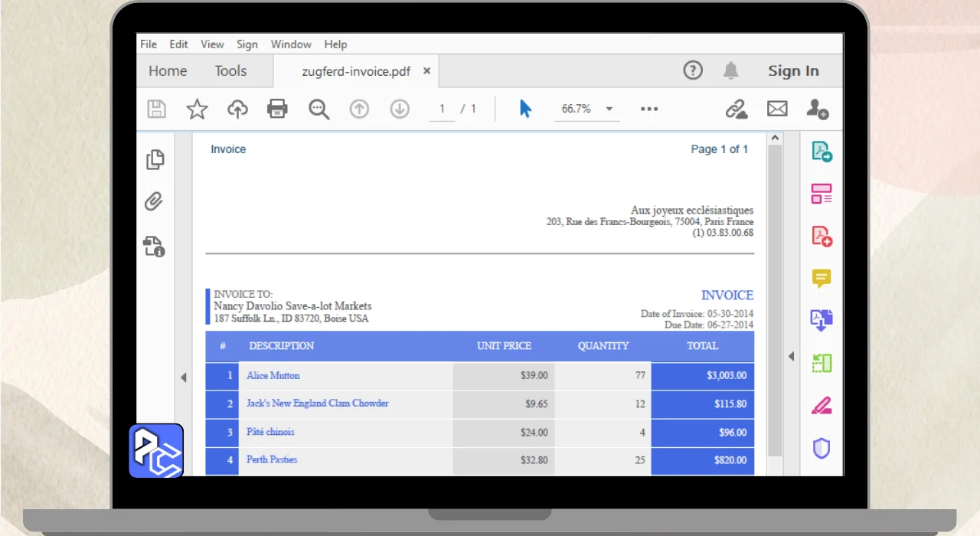Viewport: 980px width, 536px height.
Task: Click the Sign In button
Action: pyautogui.click(x=793, y=71)
